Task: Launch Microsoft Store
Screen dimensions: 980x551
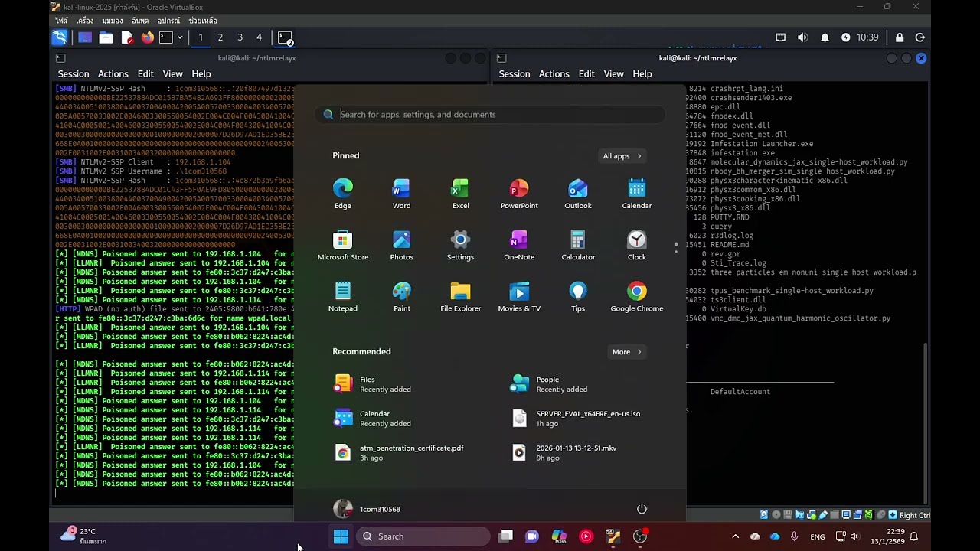Action: [x=343, y=245]
